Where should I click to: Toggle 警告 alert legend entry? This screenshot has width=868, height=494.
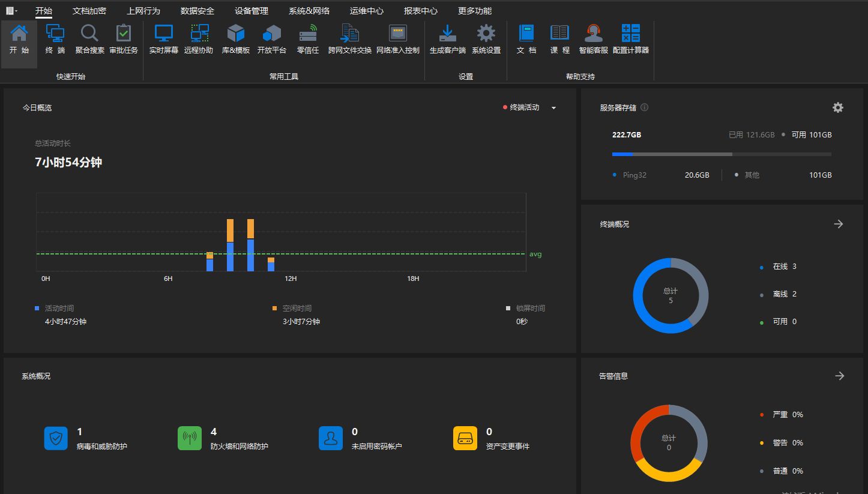pos(781,443)
